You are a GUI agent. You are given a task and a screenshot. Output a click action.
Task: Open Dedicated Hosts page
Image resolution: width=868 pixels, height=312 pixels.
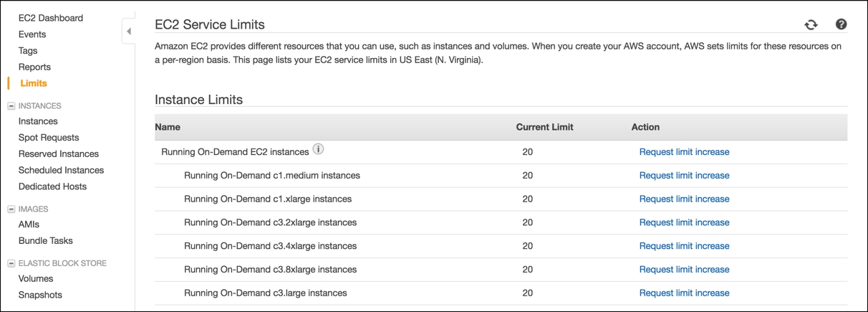click(52, 186)
